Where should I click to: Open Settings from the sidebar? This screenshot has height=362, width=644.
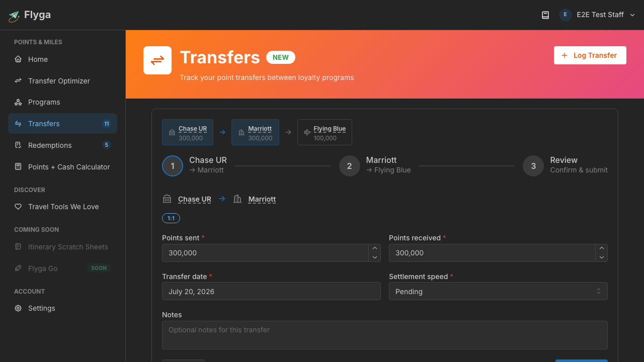[x=62, y=308]
